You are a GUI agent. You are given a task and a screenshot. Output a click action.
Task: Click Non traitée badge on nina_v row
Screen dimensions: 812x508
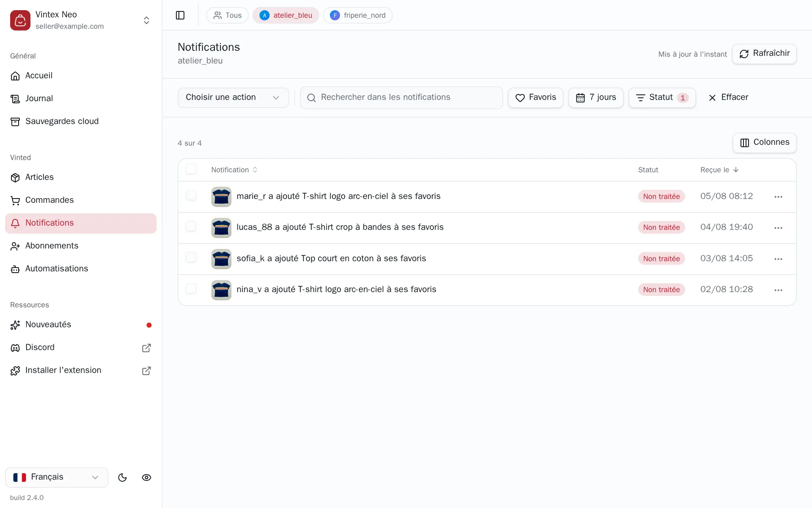point(661,290)
